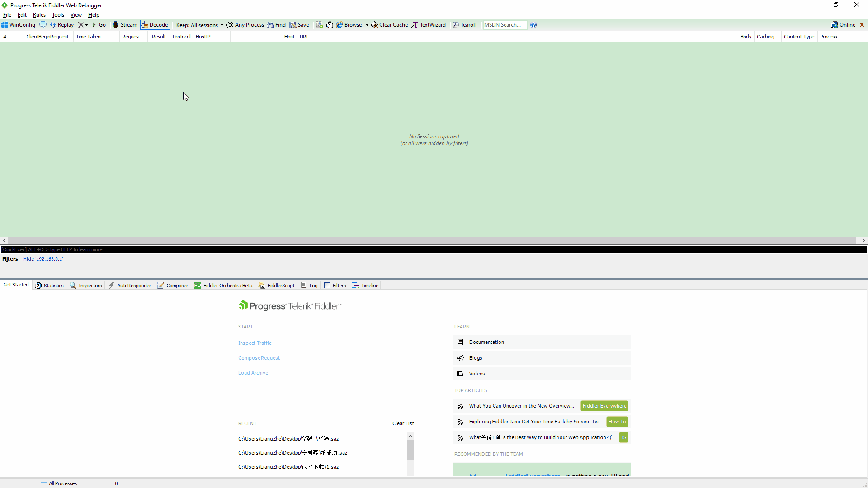The image size is (868, 488).
Task: Tick the checkbox on the Filters tab
Action: click(x=327, y=286)
